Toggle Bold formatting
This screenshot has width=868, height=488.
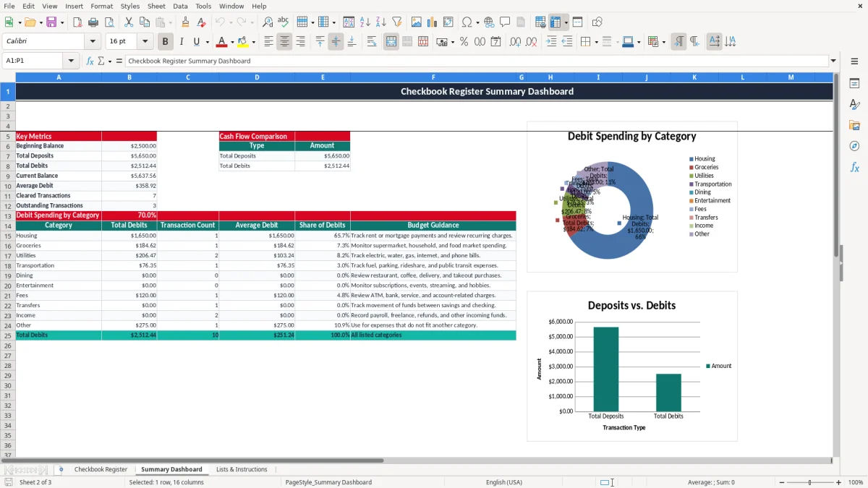pos(165,42)
